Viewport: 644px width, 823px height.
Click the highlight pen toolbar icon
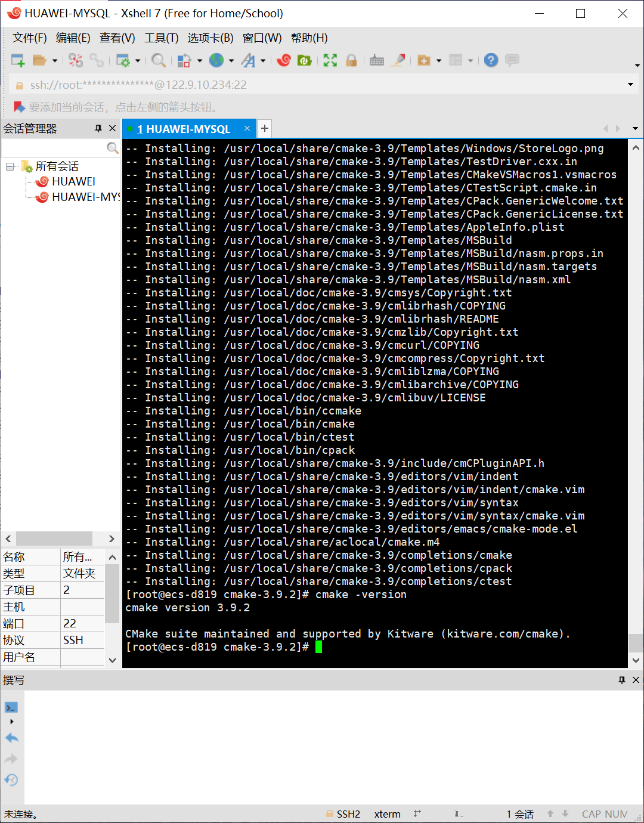398,60
